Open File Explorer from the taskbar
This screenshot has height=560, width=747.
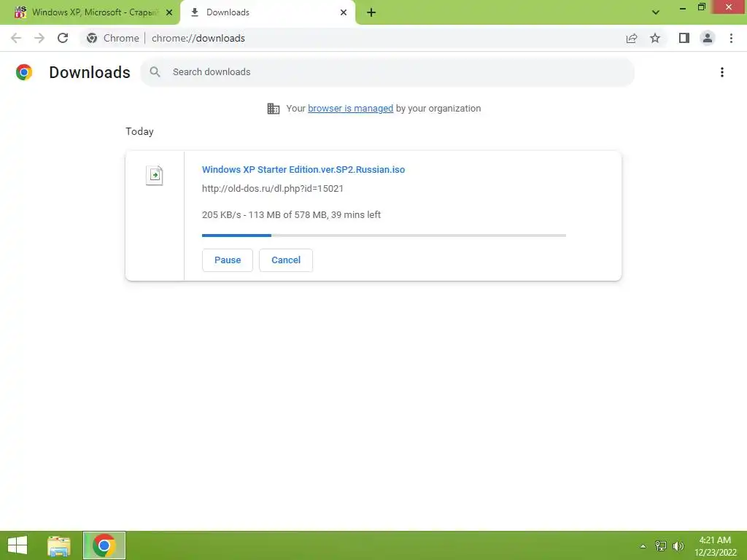click(59, 545)
